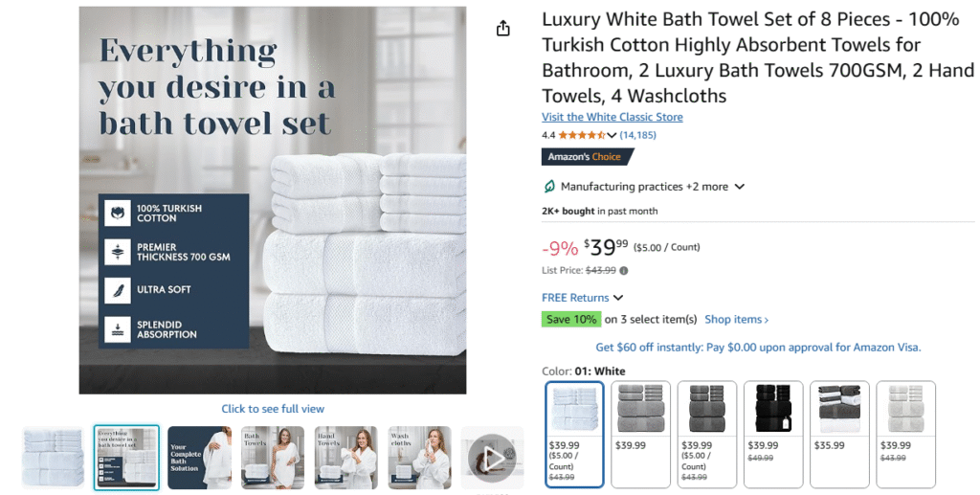980x495 pixels.
Task: Click the share icon beside product image
Action: click(x=503, y=28)
